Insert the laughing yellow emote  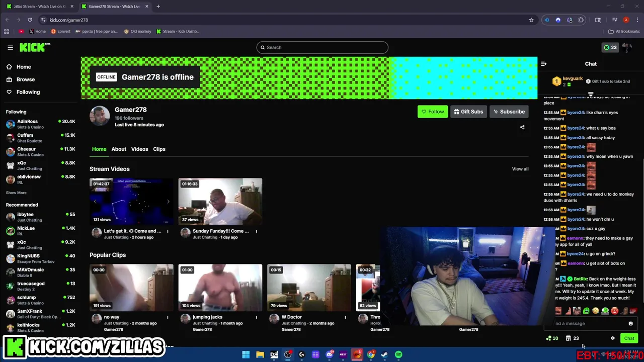tap(596, 311)
